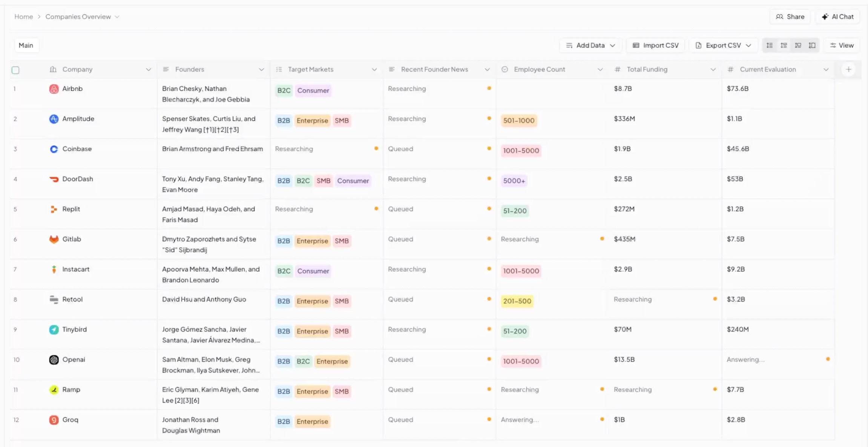Open the Export CSV dropdown
Screen dimensions: 868x447
(724, 45)
